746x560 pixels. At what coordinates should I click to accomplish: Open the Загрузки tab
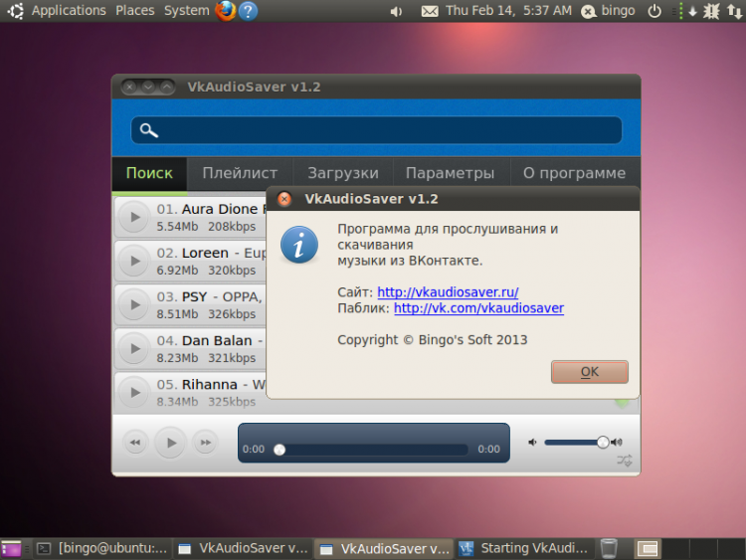[x=343, y=173]
